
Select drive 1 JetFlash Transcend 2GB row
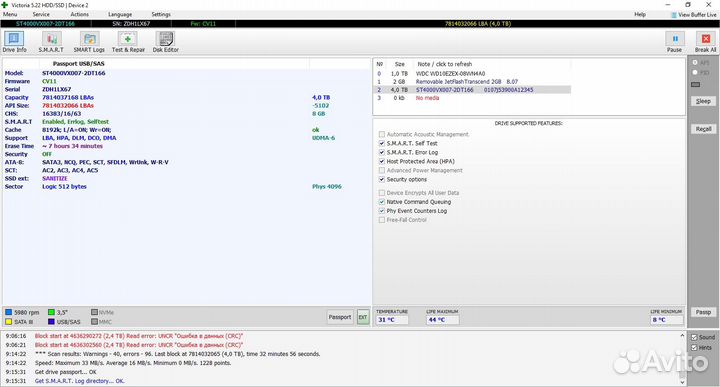pyautogui.click(x=472, y=82)
